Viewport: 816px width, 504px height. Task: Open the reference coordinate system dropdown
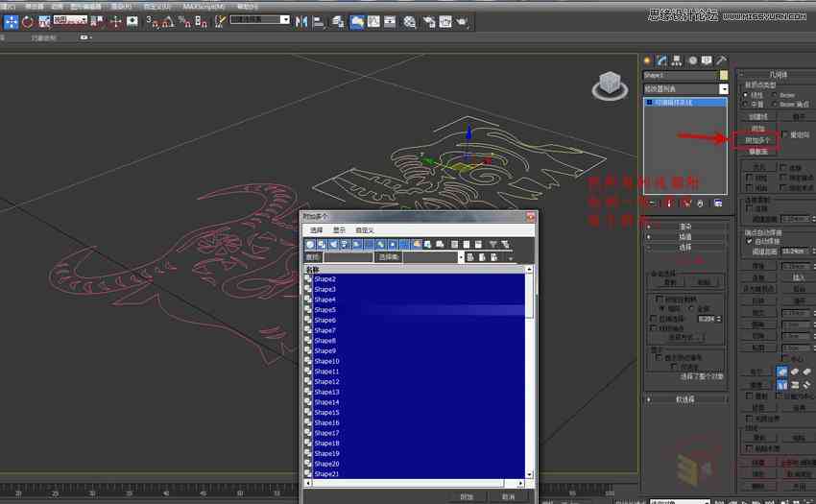pos(70,20)
